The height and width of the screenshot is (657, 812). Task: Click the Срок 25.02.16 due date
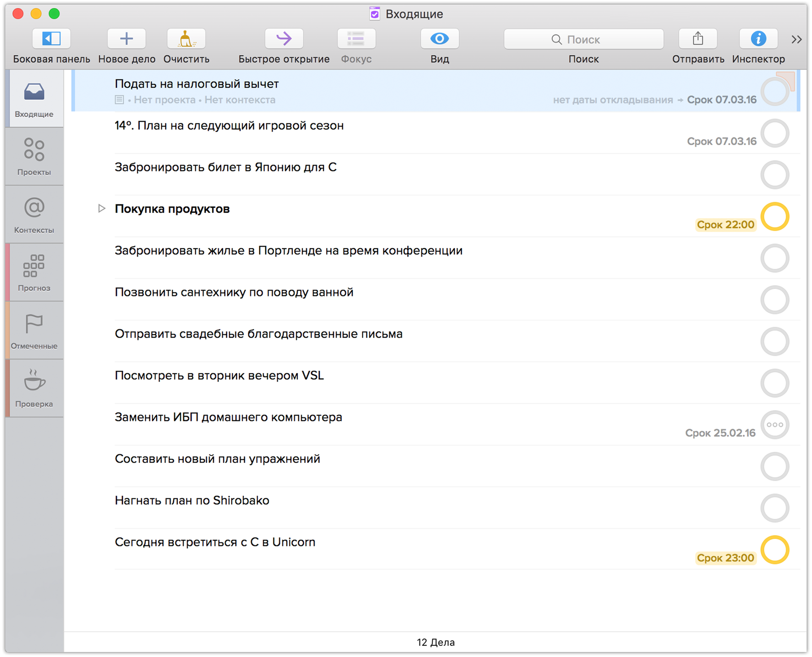click(720, 433)
